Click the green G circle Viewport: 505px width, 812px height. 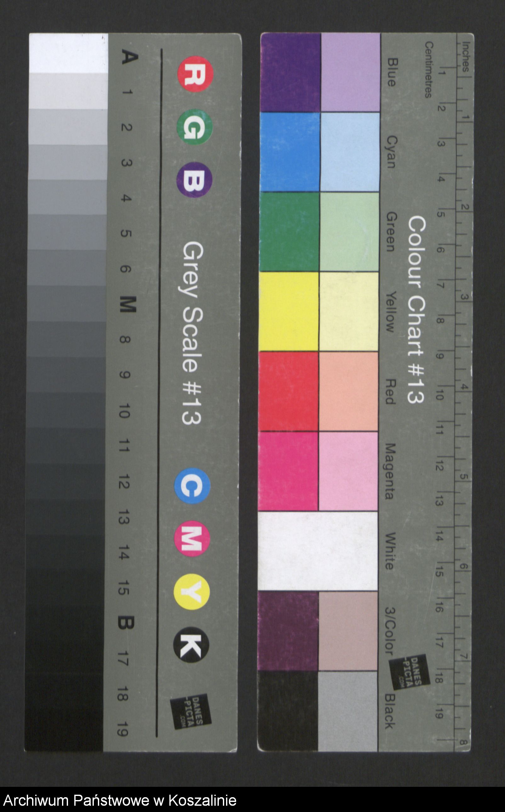[195, 127]
